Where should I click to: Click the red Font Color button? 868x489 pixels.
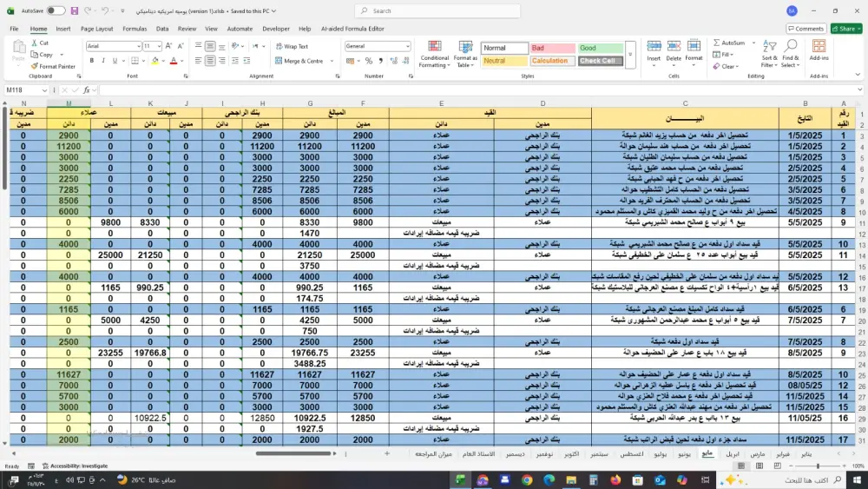coord(174,60)
